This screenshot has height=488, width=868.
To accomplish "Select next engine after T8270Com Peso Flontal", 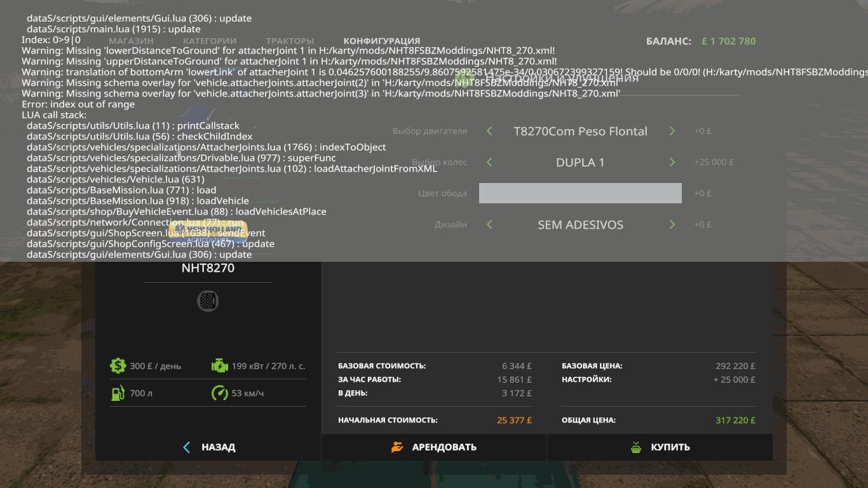I will click(x=672, y=131).
